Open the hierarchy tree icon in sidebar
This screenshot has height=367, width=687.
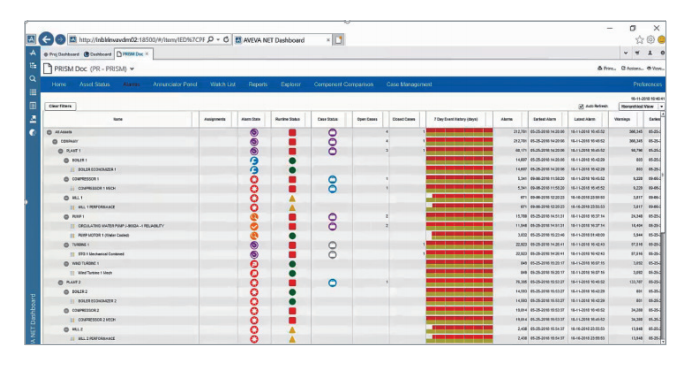click(32, 66)
